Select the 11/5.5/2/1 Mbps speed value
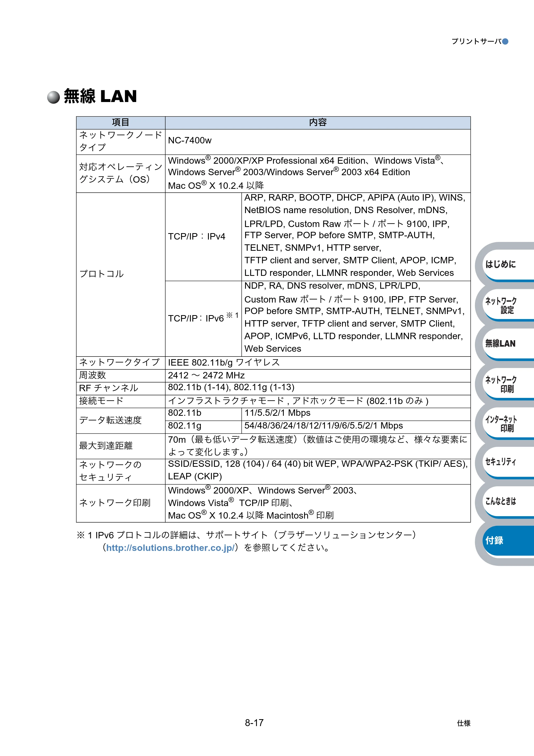Viewport: 534px width, 756px height. point(277,413)
